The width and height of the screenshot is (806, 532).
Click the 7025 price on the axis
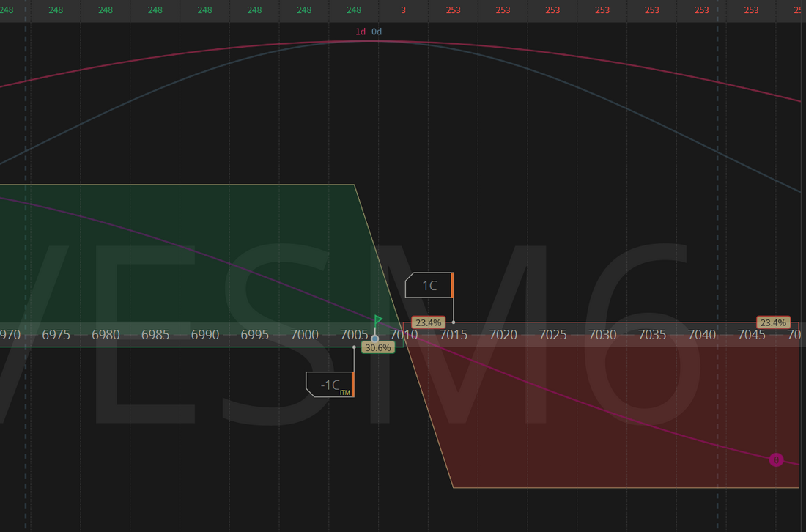point(552,335)
